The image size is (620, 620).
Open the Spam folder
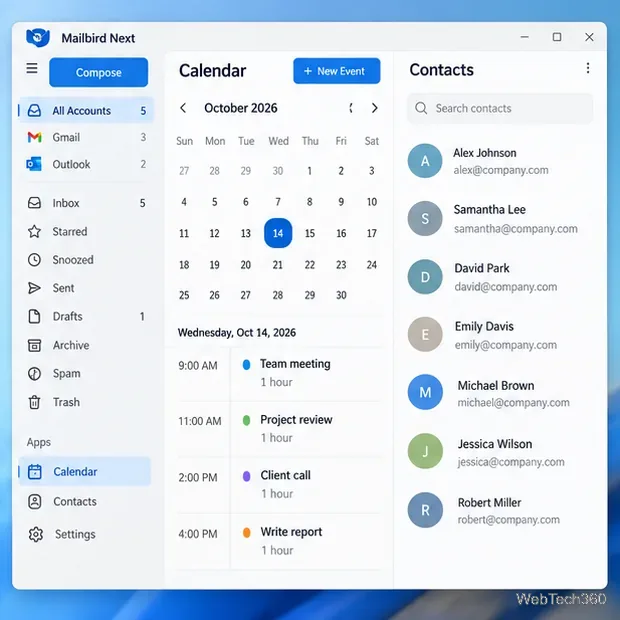coord(86,374)
